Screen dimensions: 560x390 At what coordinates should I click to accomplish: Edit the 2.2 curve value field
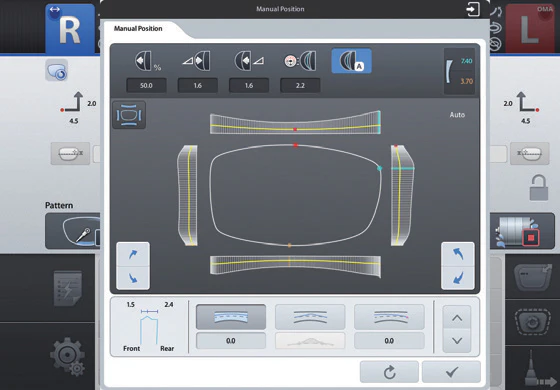[300, 86]
